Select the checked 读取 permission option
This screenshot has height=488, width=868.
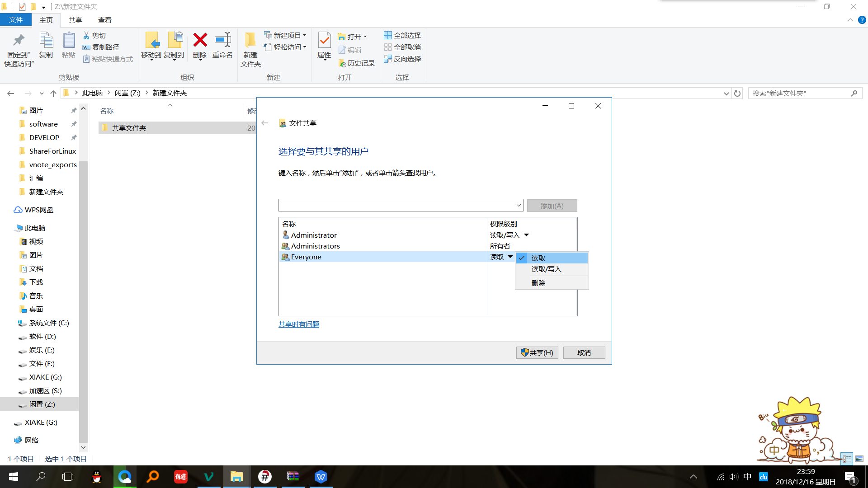538,258
